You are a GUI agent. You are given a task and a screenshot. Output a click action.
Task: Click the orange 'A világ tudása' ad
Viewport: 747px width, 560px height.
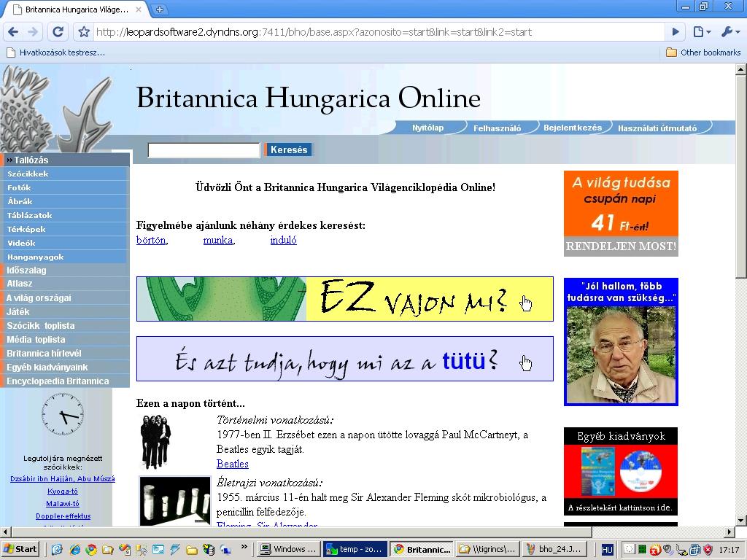click(x=621, y=204)
